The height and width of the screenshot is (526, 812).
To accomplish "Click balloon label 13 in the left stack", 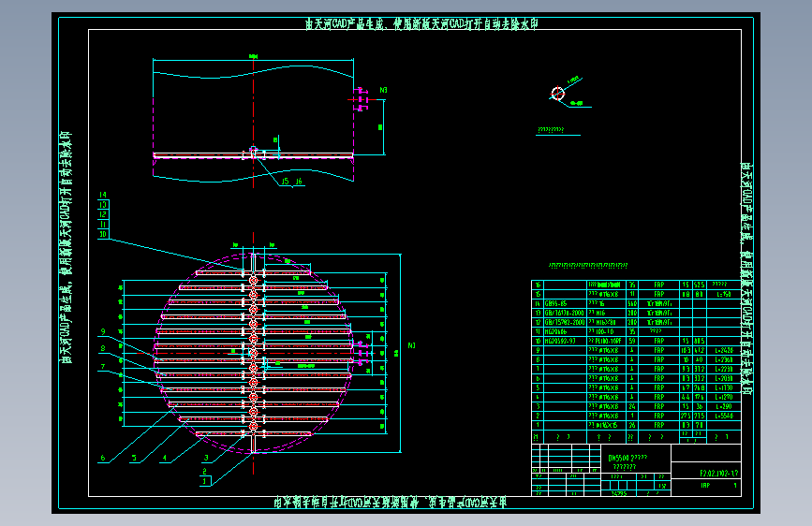I will pyautogui.click(x=103, y=204).
